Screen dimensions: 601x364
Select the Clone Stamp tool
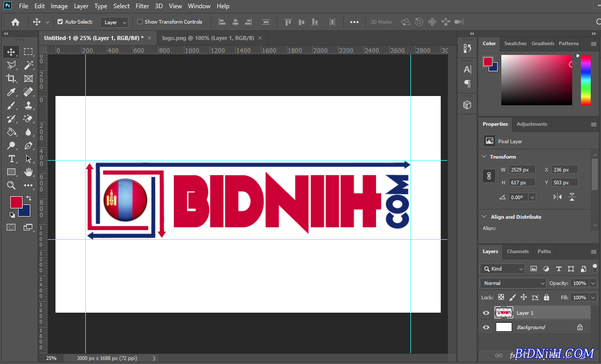28,105
